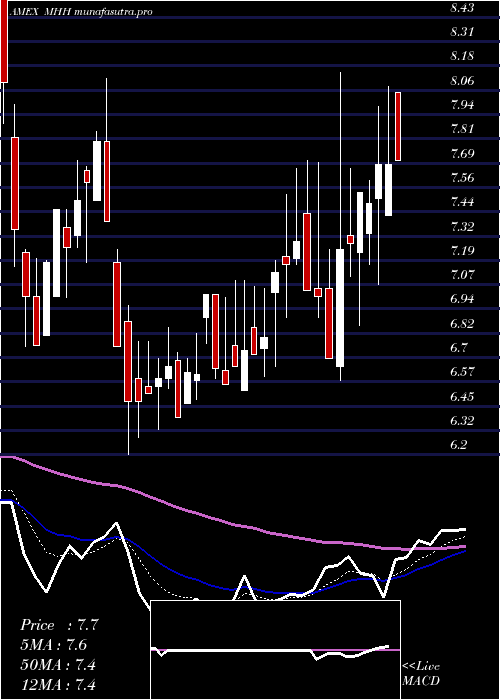Viewport: 500px width, 700px height.
Task: Select the 7.56 price axis label
Action: (462, 178)
